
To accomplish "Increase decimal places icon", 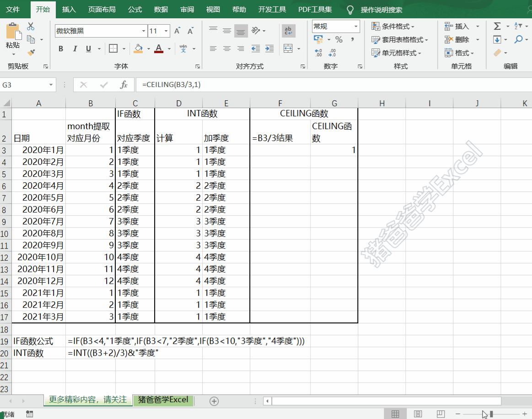I will pos(318,53).
